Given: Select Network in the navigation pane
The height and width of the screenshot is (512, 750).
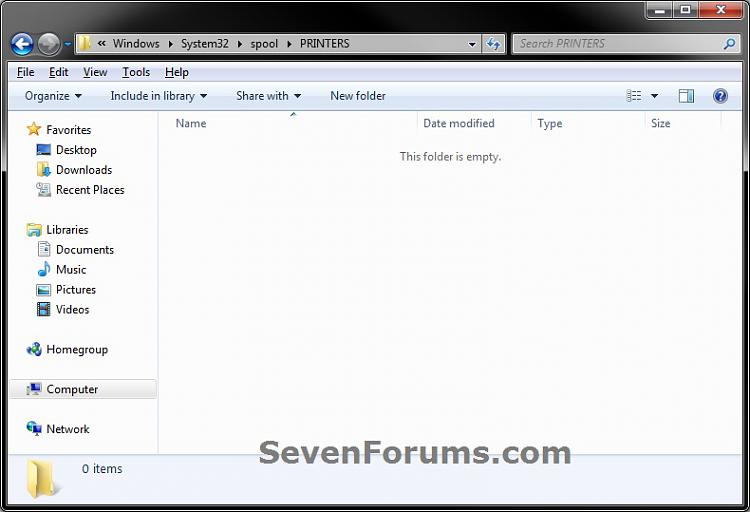Looking at the screenshot, I should click(x=67, y=429).
